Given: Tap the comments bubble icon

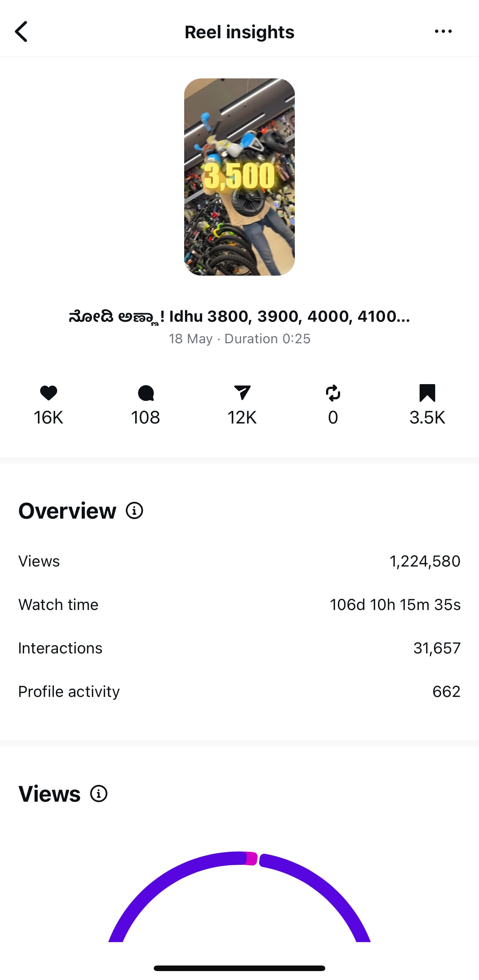Looking at the screenshot, I should (146, 393).
